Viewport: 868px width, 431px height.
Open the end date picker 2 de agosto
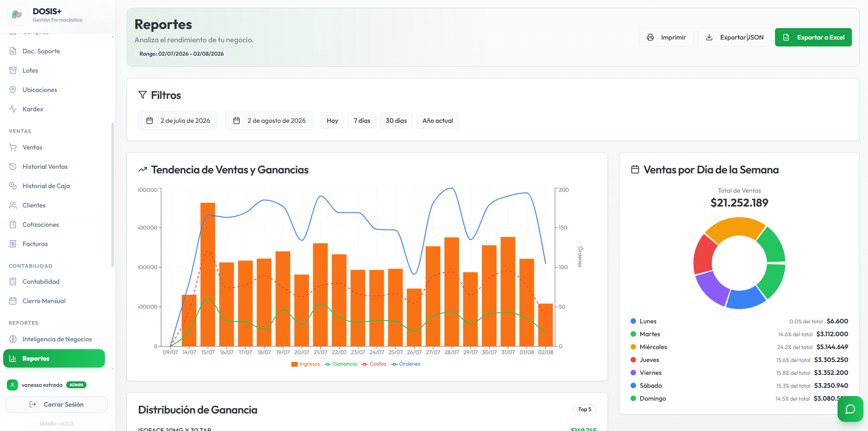point(269,121)
